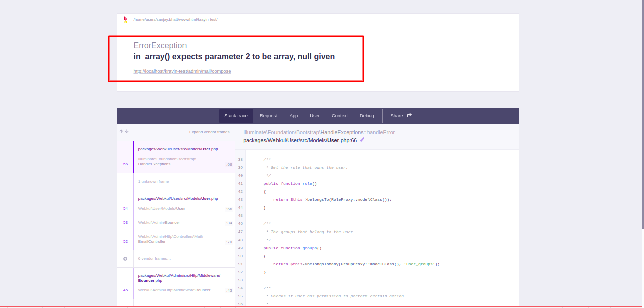This screenshot has height=308, width=644.
Task: Click the cog icon beside vendor frames row
Action: [125, 258]
